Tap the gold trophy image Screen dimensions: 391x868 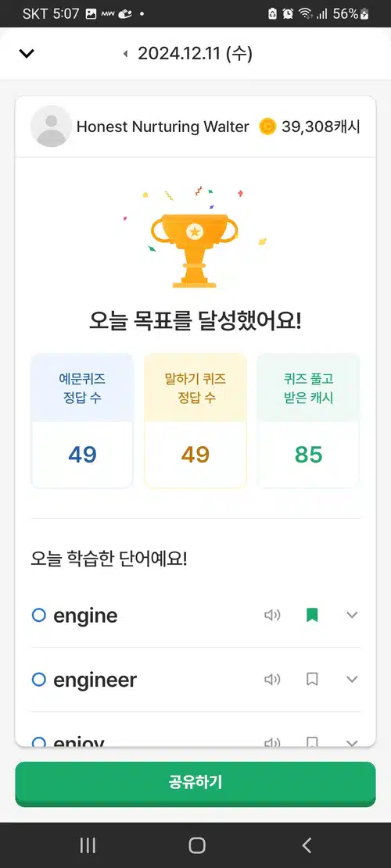195,250
